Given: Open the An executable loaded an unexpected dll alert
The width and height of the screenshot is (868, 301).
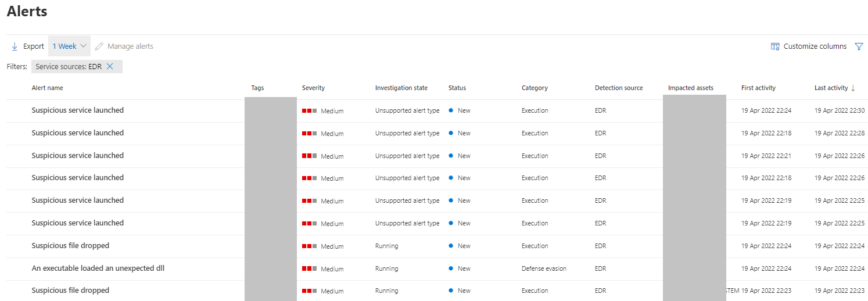Looking at the screenshot, I should (x=98, y=268).
